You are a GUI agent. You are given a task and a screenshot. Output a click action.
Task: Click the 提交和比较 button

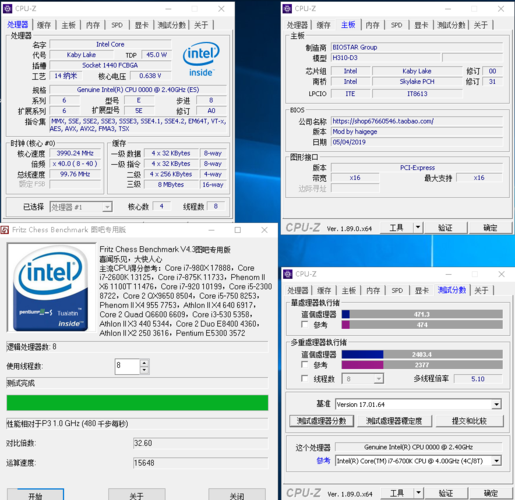click(469, 421)
